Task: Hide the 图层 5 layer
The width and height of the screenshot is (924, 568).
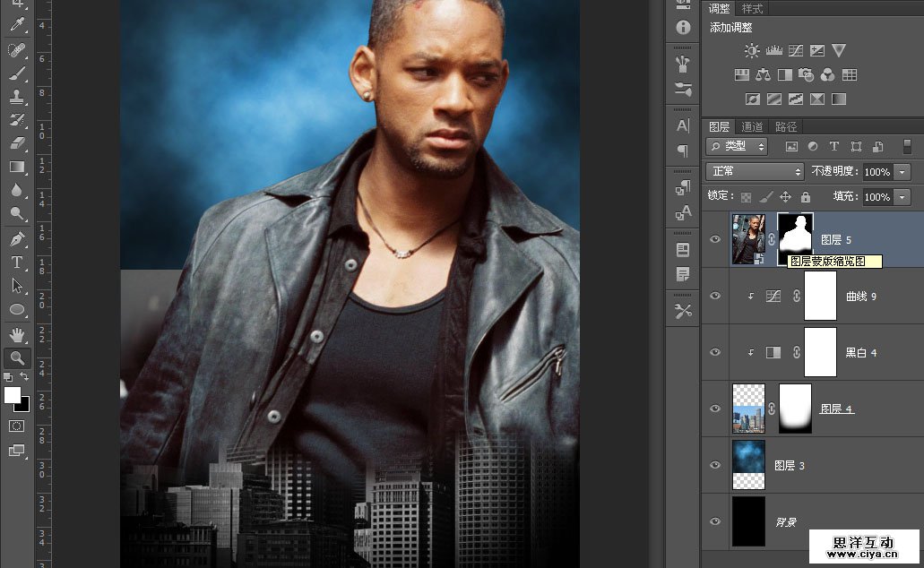Action: (x=714, y=239)
